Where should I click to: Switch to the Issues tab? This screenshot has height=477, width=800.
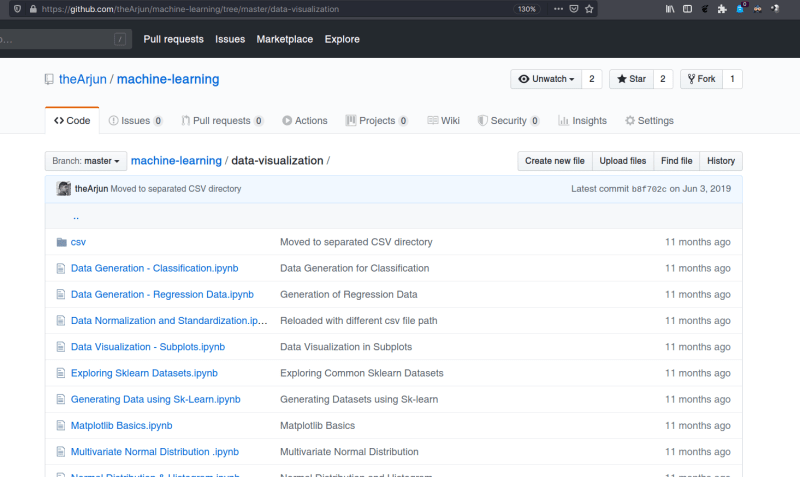135,120
